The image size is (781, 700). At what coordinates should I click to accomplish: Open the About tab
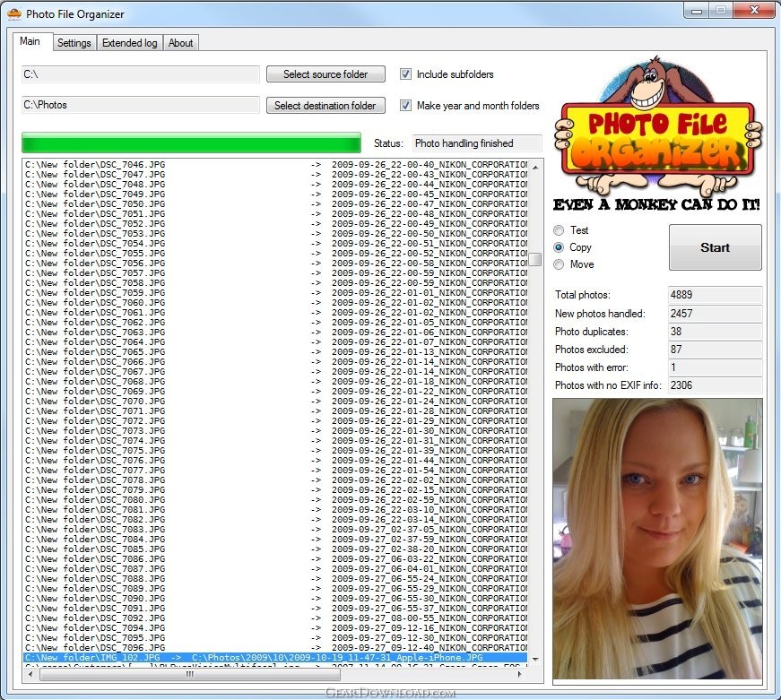pyautogui.click(x=180, y=43)
